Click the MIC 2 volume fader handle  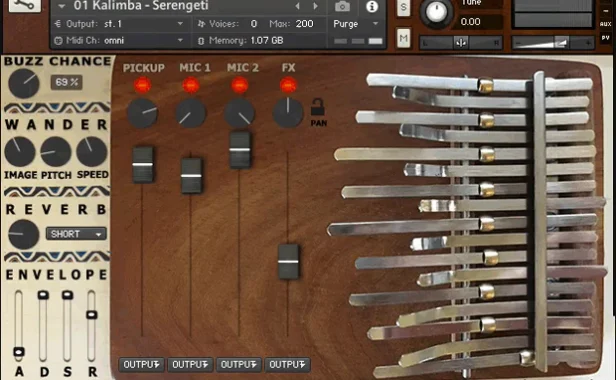pyautogui.click(x=240, y=150)
